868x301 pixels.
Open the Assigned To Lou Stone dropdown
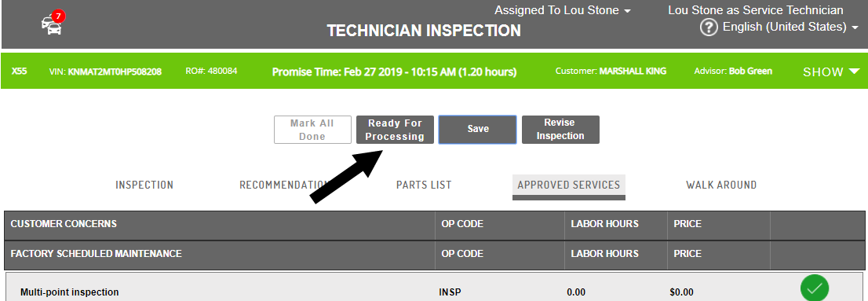click(x=563, y=10)
